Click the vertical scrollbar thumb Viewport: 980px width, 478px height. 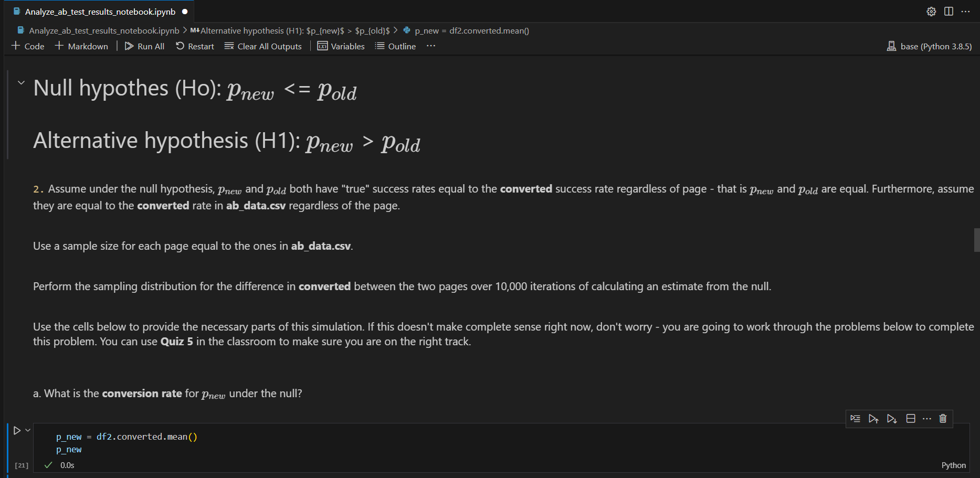(x=977, y=240)
